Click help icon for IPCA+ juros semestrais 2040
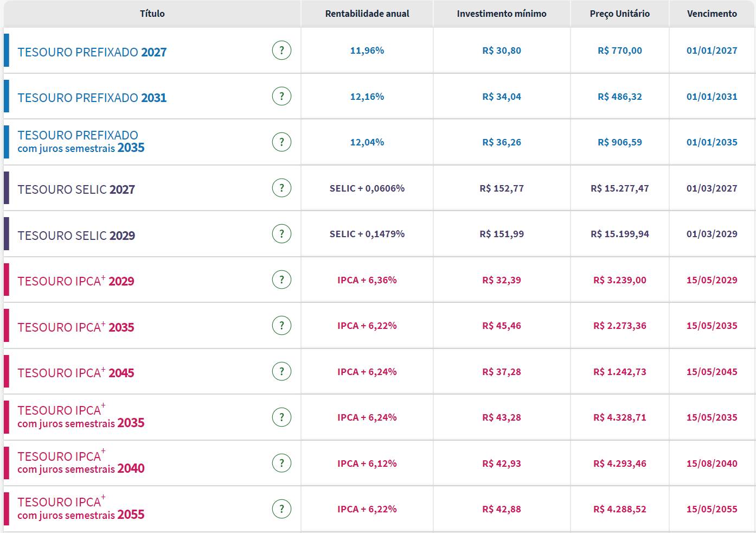Screen dimensions: 756x533 click(281, 464)
